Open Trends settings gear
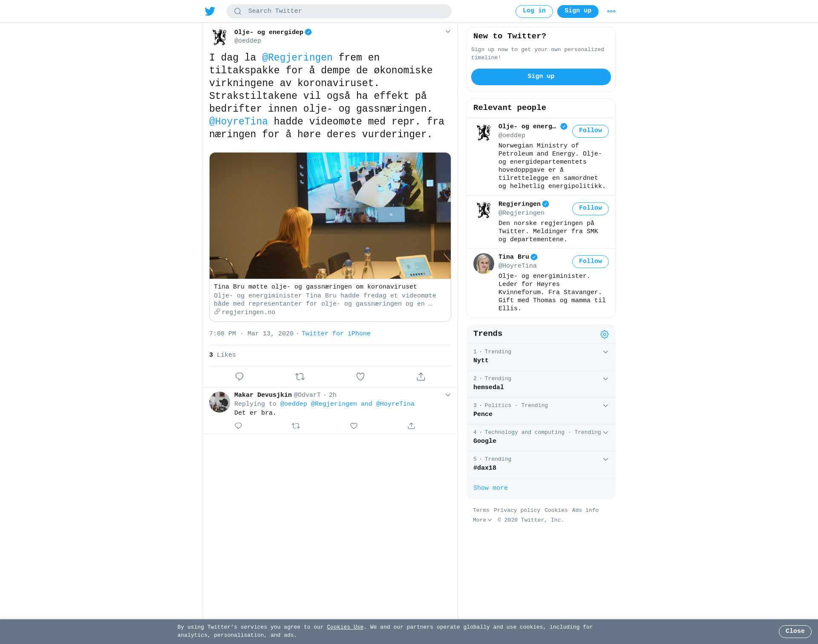The width and height of the screenshot is (818, 644). tap(605, 335)
